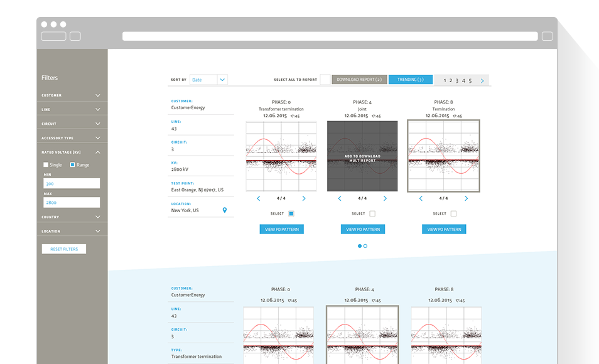Open lower row PHASE: 4 chart
This screenshot has width=599, height=364.
(x=362, y=335)
